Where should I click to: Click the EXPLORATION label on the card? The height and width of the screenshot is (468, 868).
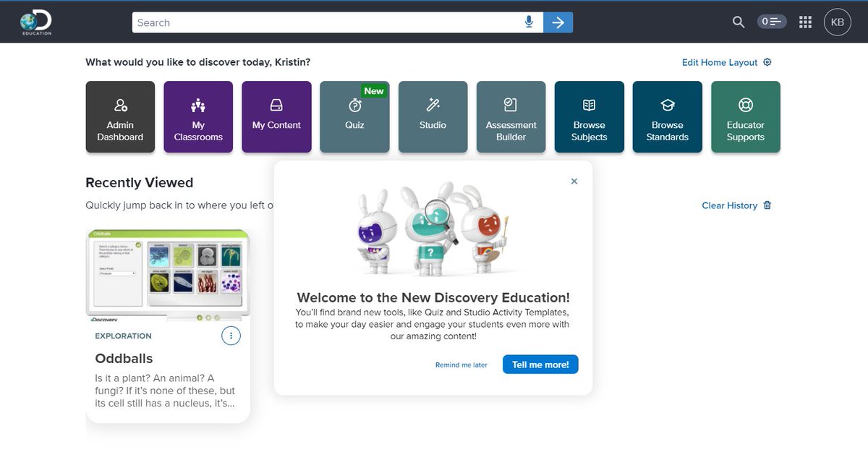click(123, 336)
